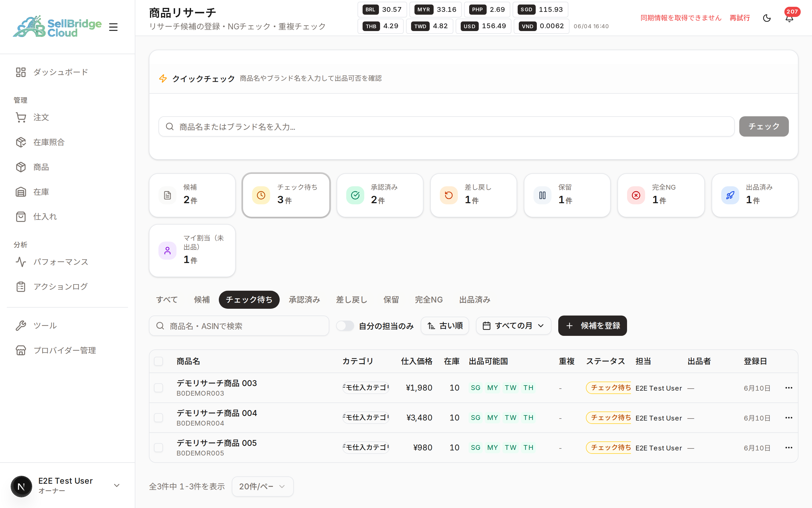Switch to the 候補 tab
Viewport: 812px width, 508px height.
pos(202,299)
